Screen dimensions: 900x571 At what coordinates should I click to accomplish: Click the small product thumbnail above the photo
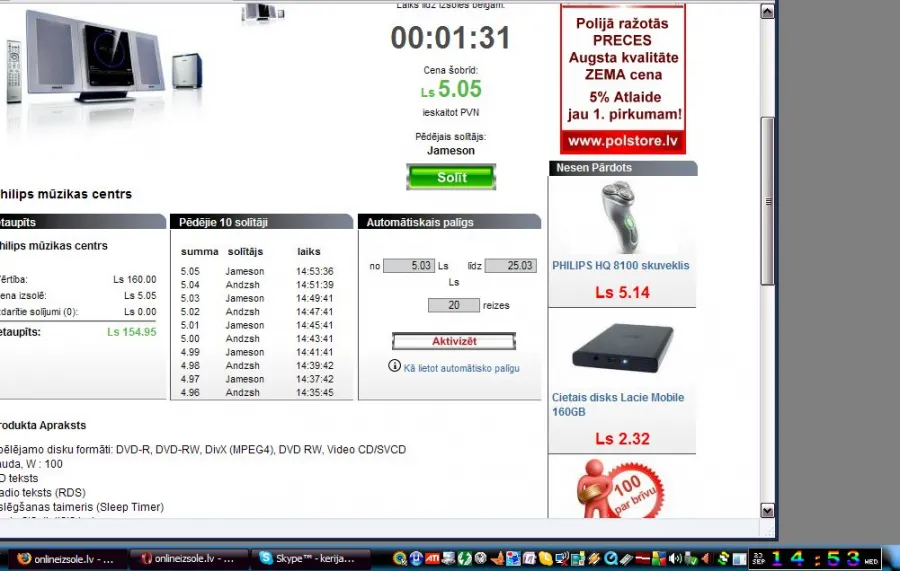point(263,13)
